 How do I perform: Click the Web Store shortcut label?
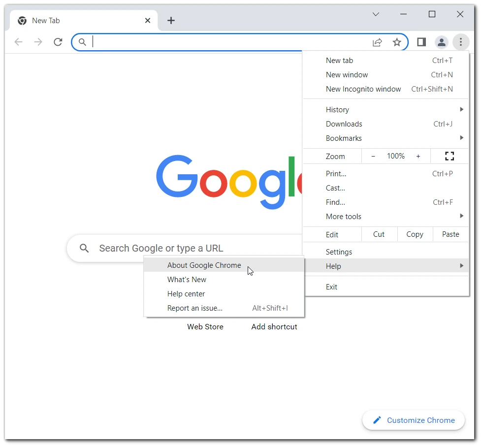click(x=205, y=327)
